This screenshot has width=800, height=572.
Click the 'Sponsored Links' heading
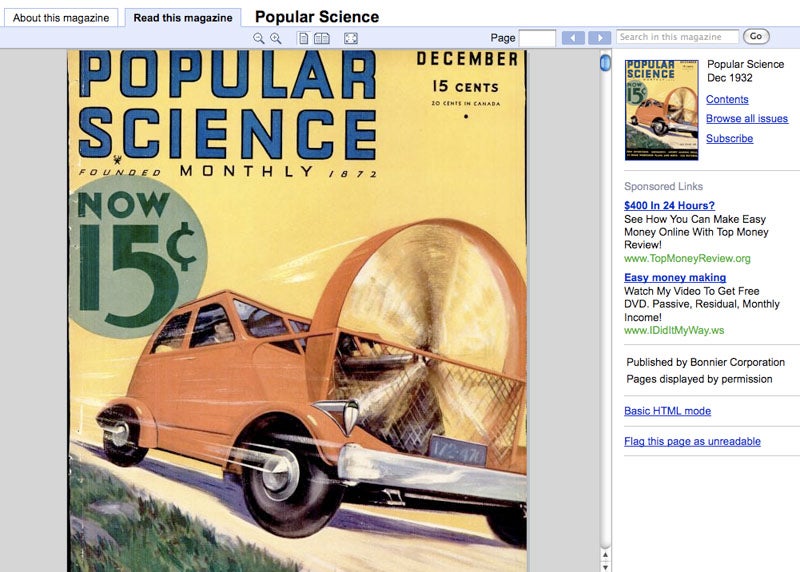(663, 186)
